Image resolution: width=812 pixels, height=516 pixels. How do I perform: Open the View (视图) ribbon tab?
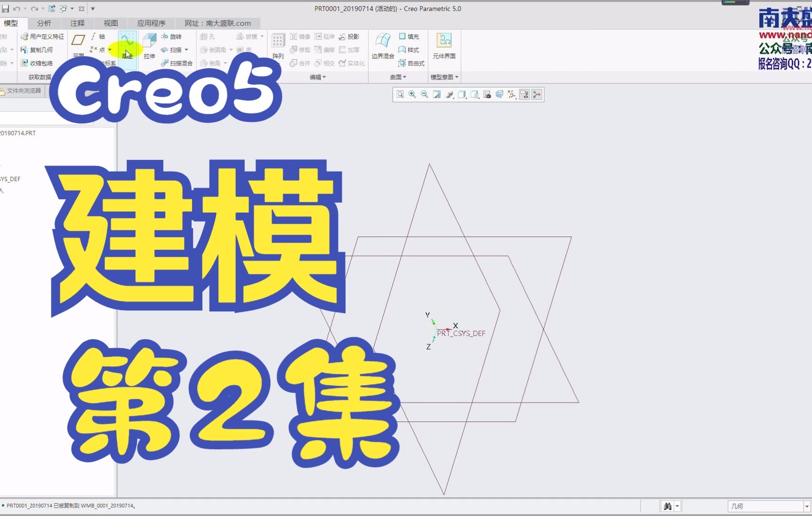pyautogui.click(x=110, y=23)
